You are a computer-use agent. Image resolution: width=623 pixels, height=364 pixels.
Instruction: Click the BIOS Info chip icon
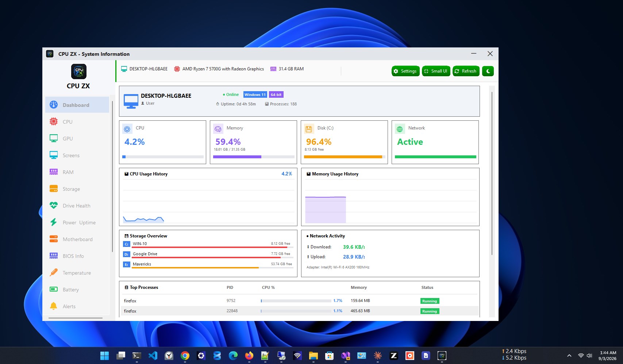coord(54,256)
